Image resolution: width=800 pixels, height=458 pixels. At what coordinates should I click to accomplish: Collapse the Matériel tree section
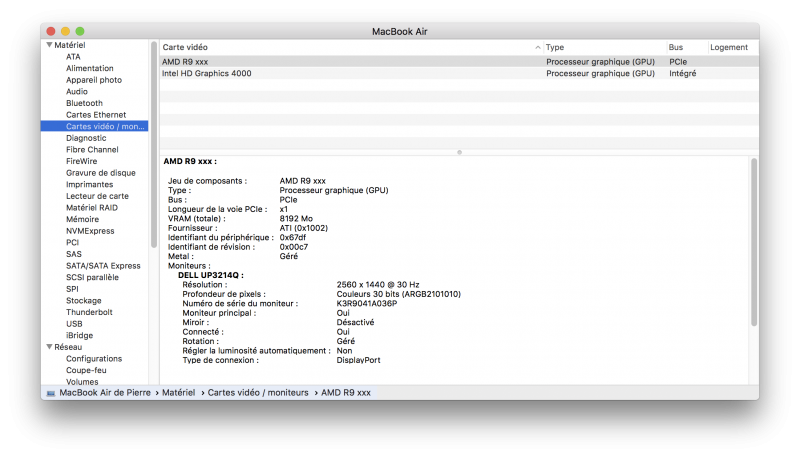(x=49, y=45)
